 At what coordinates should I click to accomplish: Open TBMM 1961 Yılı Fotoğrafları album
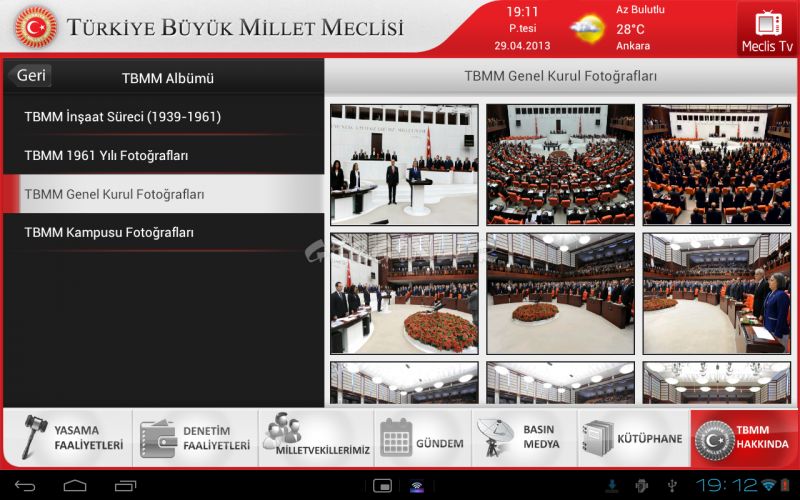163,155
